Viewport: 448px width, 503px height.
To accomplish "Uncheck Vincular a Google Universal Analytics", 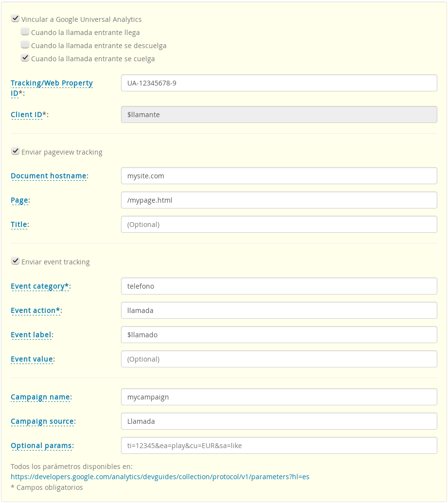I will (x=15, y=19).
